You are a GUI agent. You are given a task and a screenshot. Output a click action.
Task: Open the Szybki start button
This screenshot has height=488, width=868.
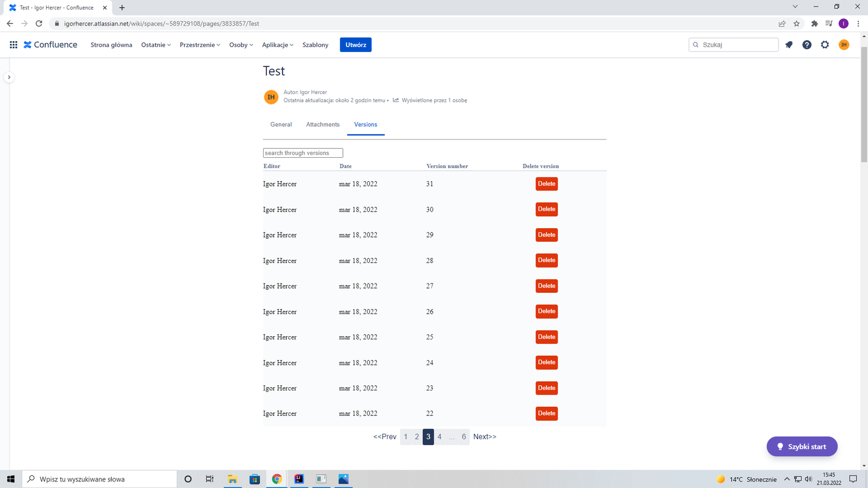(x=802, y=446)
